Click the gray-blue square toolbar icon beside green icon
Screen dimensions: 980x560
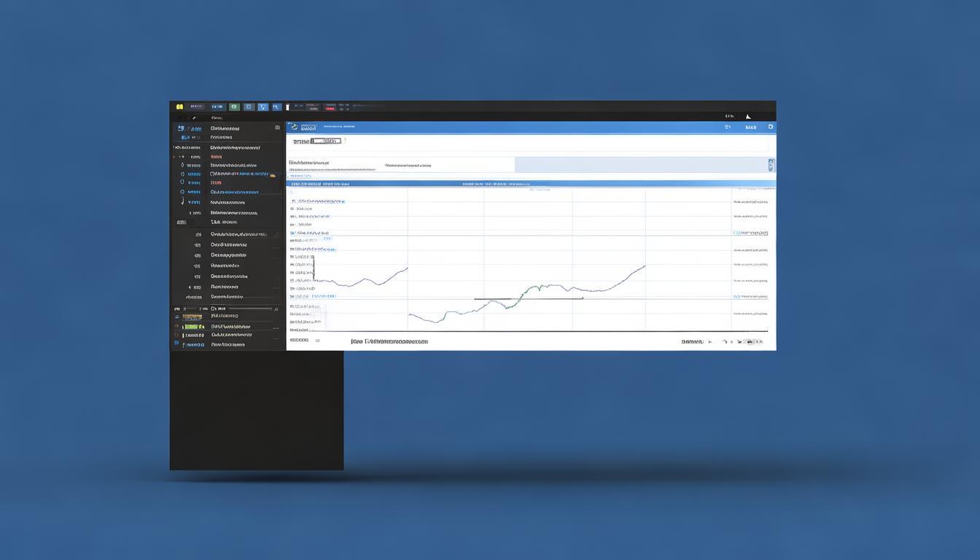coord(249,107)
